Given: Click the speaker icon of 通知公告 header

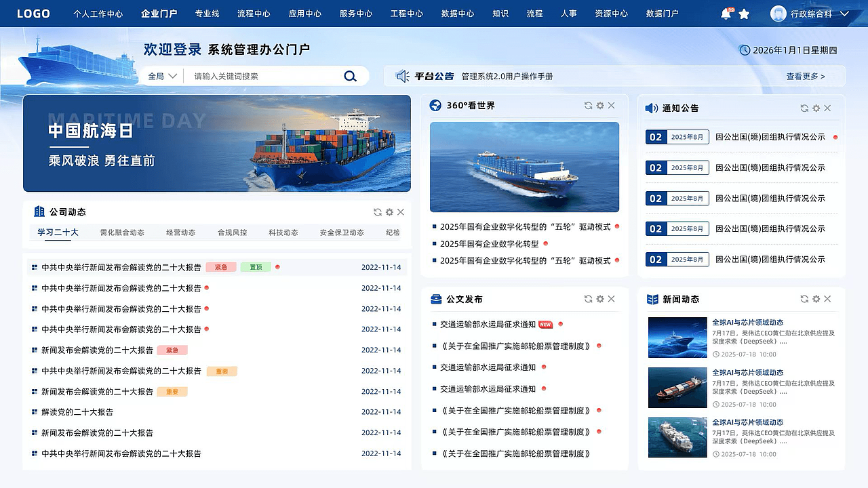Looking at the screenshot, I should tap(650, 108).
